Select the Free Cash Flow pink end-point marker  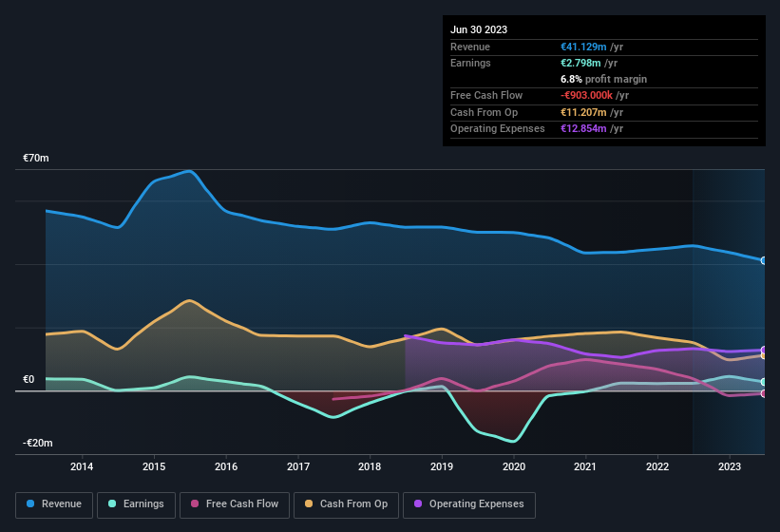764,393
